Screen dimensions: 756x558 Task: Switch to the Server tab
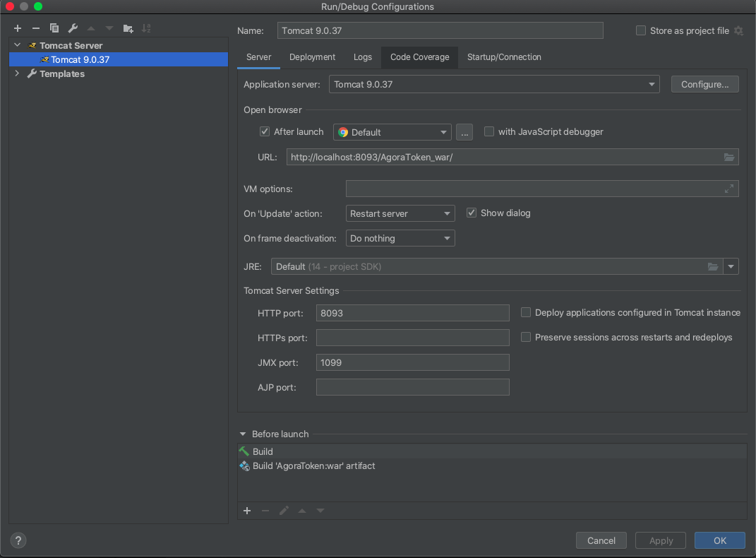[x=259, y=57]
